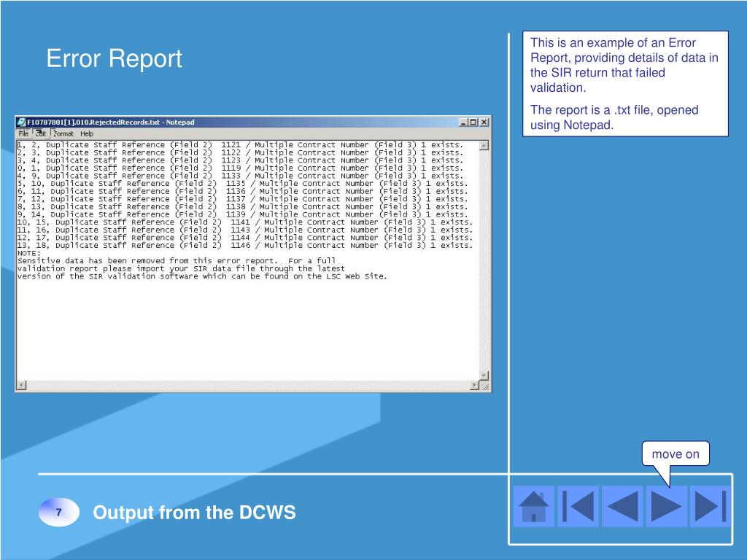Click 'validation report please import' line
This screenshot has height=560, width=747.
181,268
